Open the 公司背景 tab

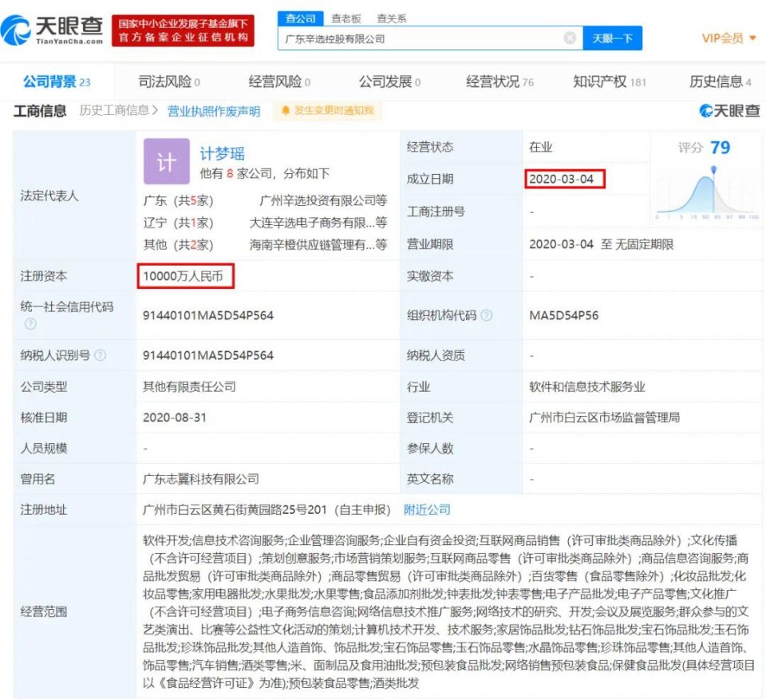tap(57, 81)
